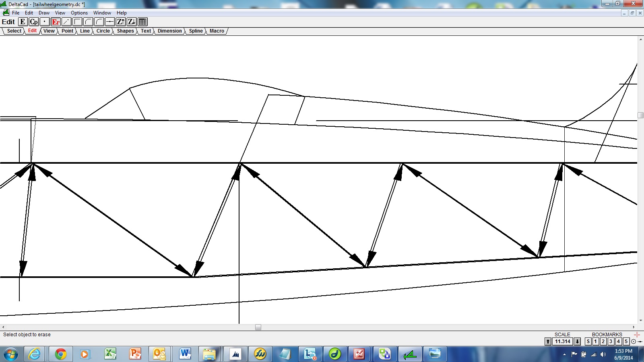Click the horizontal scrollbar thumb

pyautogui.click(x=258, y=327)
